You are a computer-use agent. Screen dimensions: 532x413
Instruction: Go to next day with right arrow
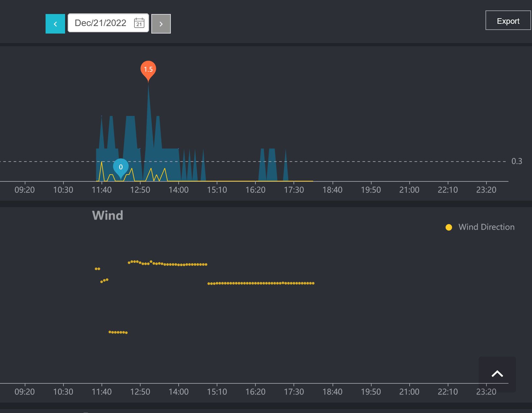(161, 24)
